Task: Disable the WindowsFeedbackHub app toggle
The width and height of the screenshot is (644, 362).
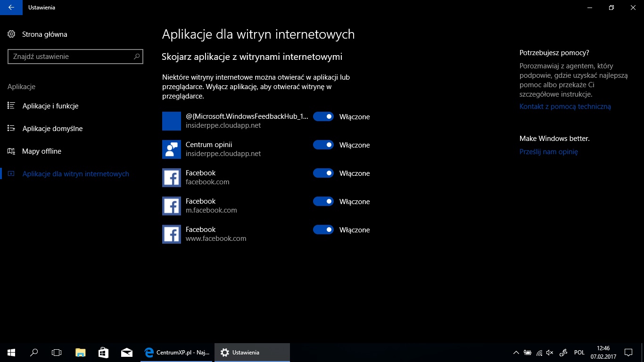Action: point(323,116)
